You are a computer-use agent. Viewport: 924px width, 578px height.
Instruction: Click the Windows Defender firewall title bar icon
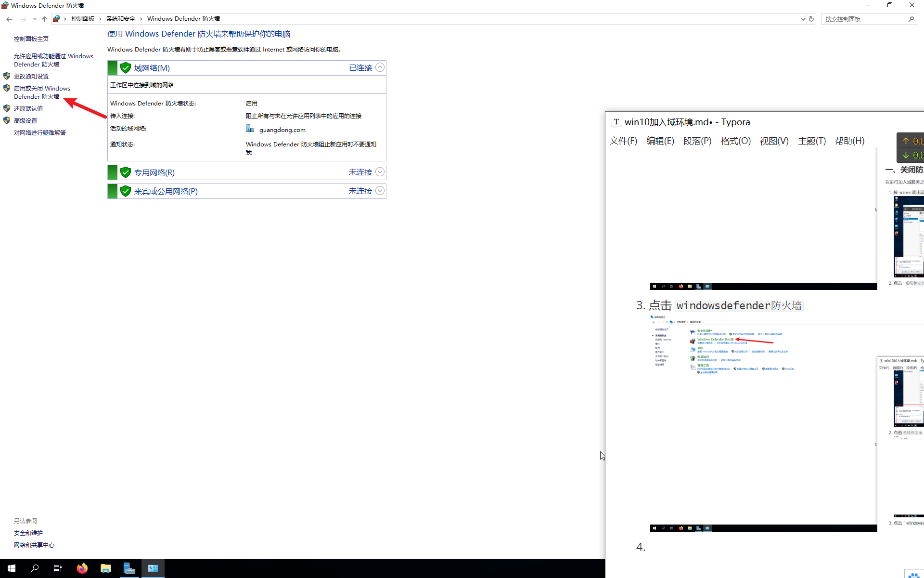coord(5,5)
